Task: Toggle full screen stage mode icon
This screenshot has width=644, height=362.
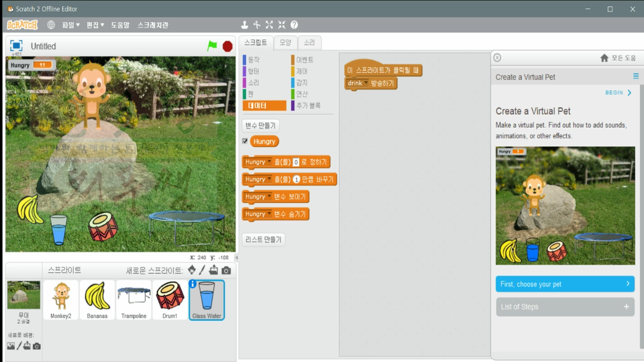Action: point(17,46)
